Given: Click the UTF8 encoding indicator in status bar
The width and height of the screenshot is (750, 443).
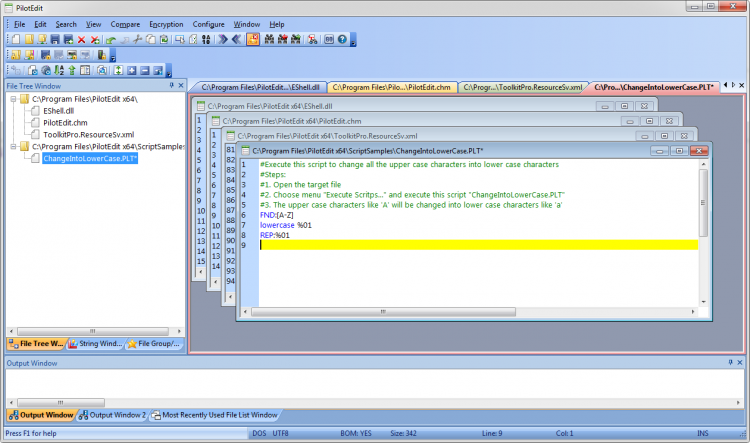Looking at the screenshot, I should point(280,433).
